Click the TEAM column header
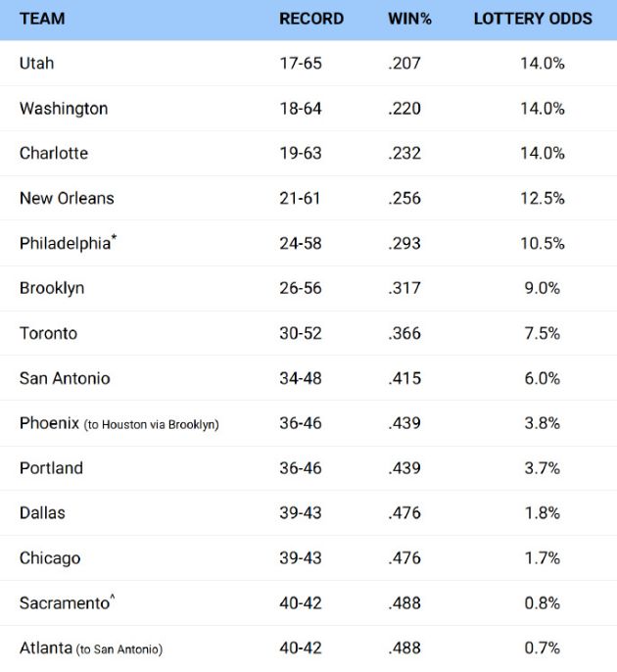 [x=42, y=19]
